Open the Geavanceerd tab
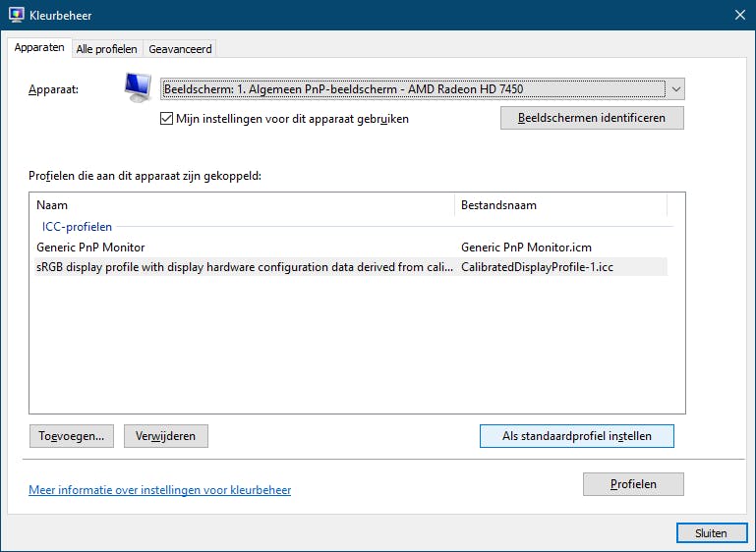 click(180, 49)
